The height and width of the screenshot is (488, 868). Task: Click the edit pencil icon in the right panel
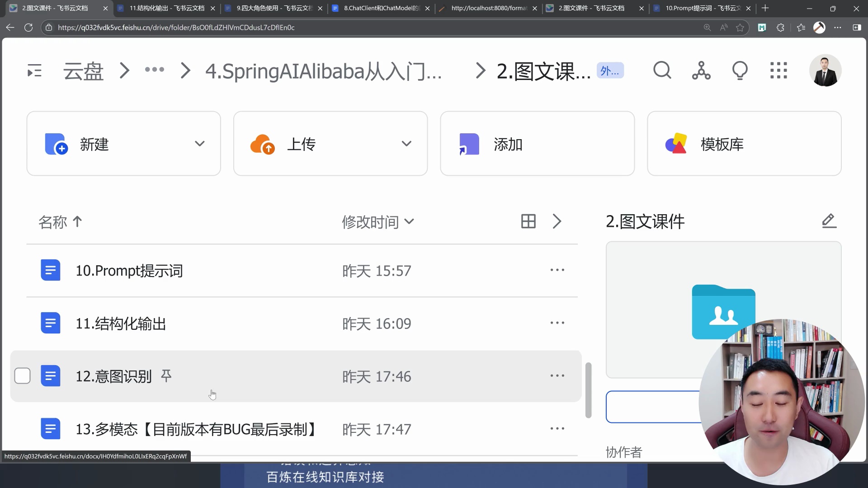pos(829,221)
